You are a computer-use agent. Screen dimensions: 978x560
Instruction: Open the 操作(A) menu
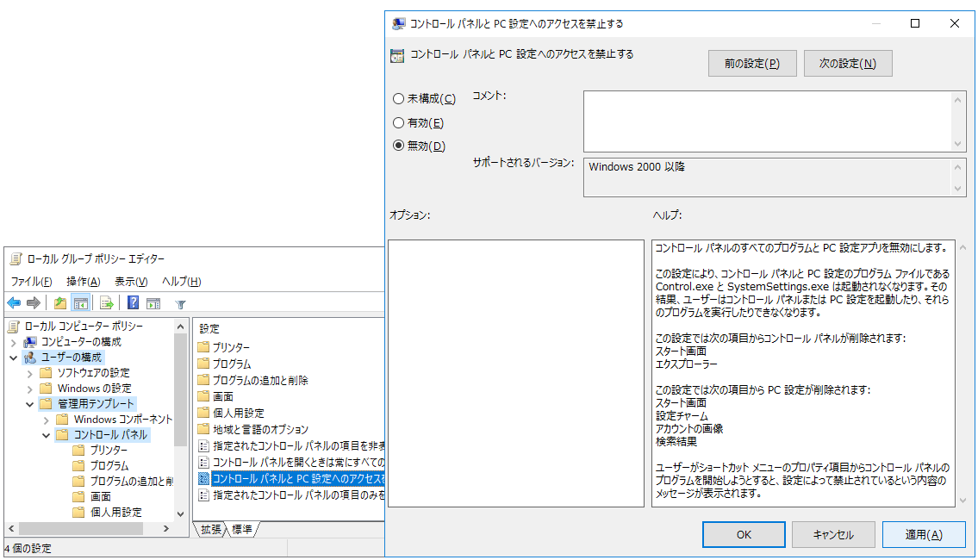(84, 281)
